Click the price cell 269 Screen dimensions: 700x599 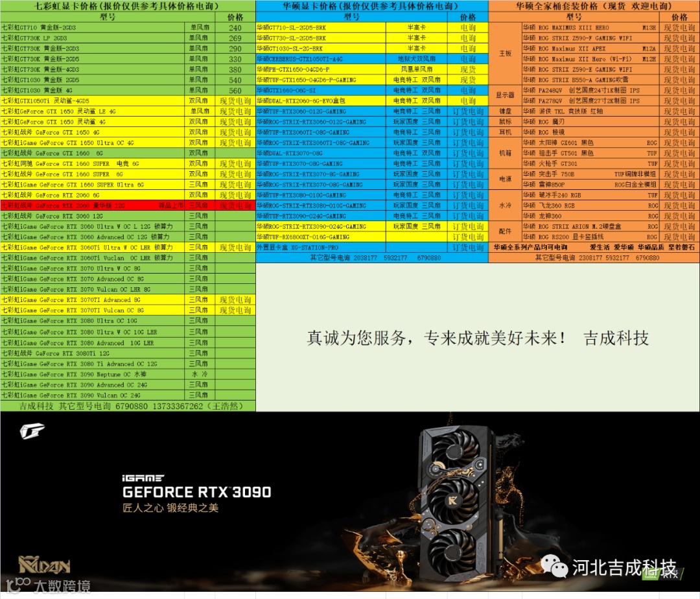tap(235, 38)
